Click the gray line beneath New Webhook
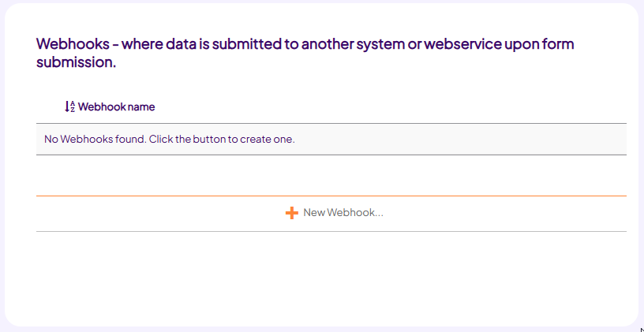Image resolution: width=644 pixels, height=332 pixels. point(331,232)
